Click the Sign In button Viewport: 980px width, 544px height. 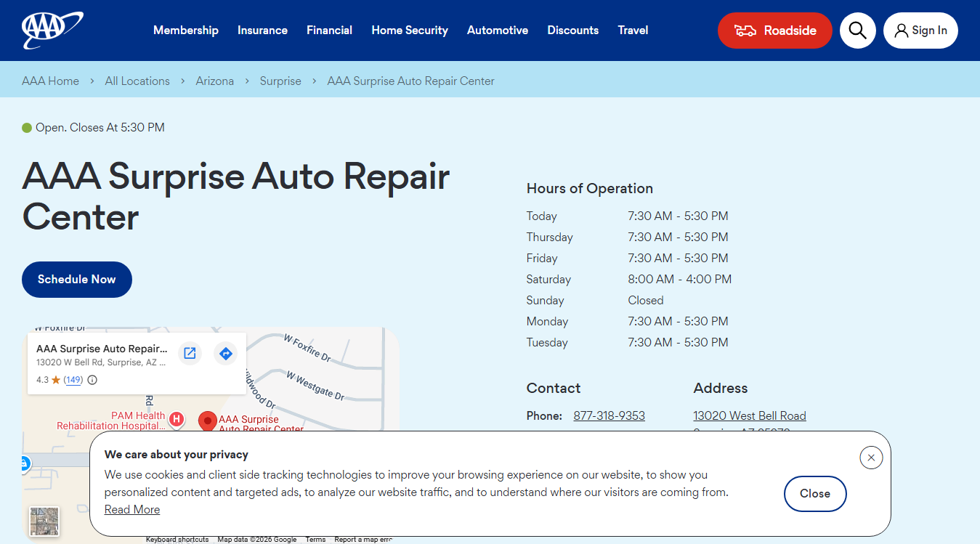click(x=920, y=31)
